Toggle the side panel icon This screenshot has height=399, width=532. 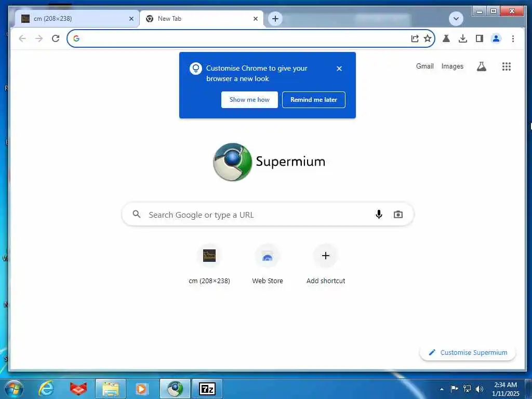coord(480,38)
